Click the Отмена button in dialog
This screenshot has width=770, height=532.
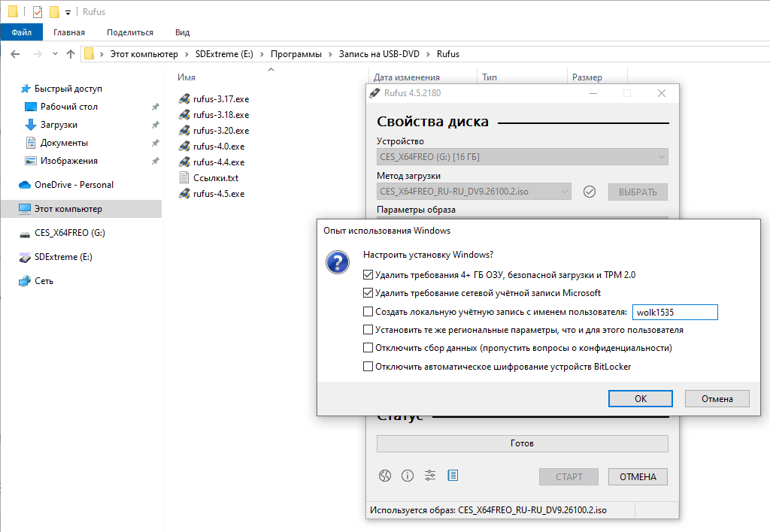tap(717, 398)
